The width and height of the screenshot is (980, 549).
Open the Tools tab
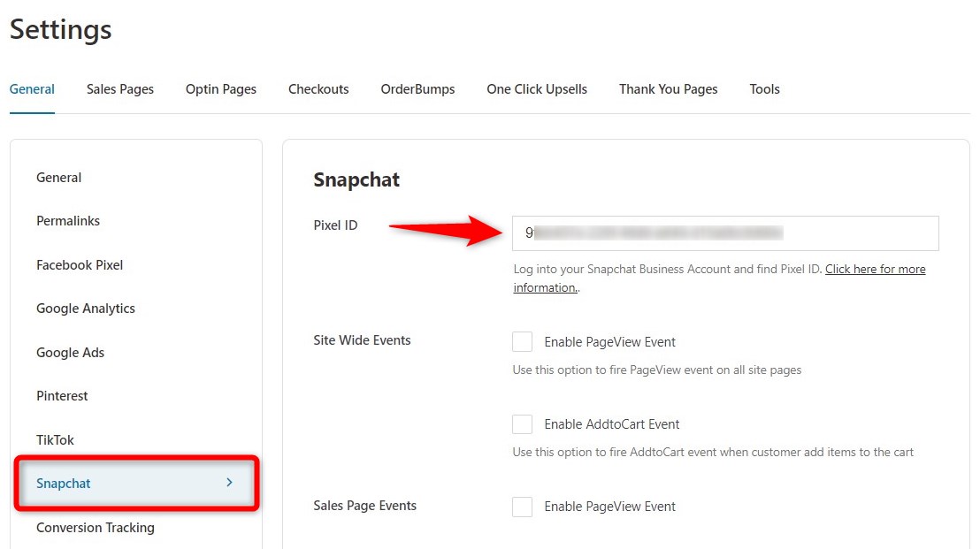[x=764, y=88]
